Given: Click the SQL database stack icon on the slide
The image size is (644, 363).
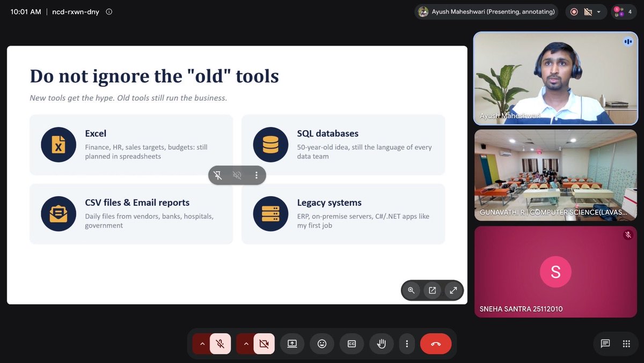Looking at the screenshot, I should [271, 145].
